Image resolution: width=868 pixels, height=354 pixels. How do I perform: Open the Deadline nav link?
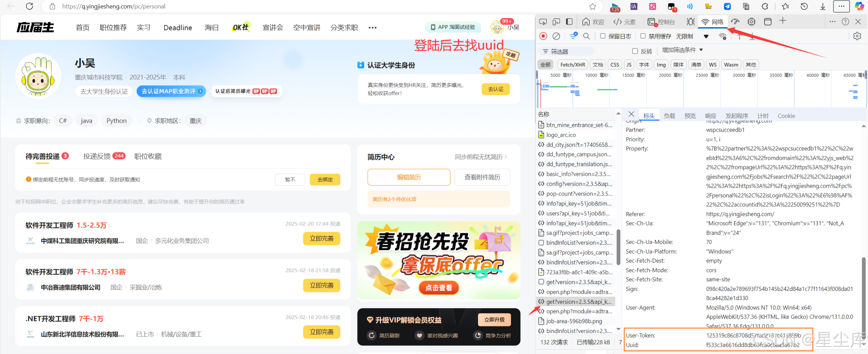[x=178, y=28]
